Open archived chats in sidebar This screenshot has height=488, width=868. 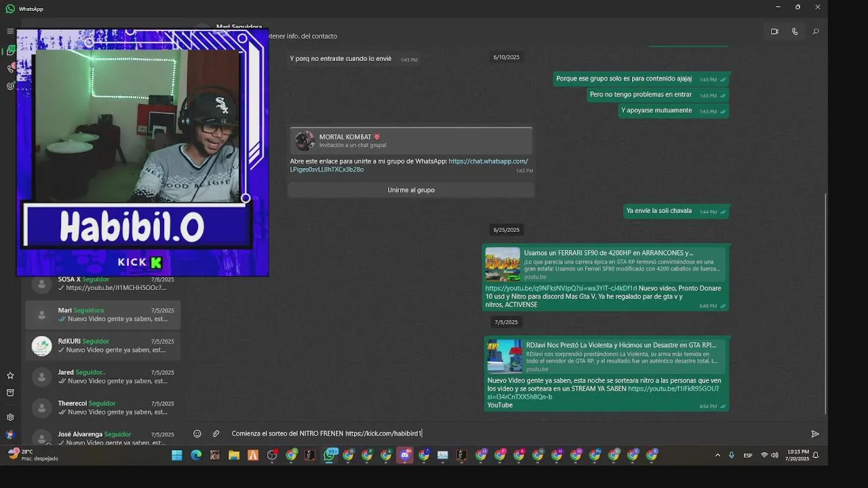10,392
